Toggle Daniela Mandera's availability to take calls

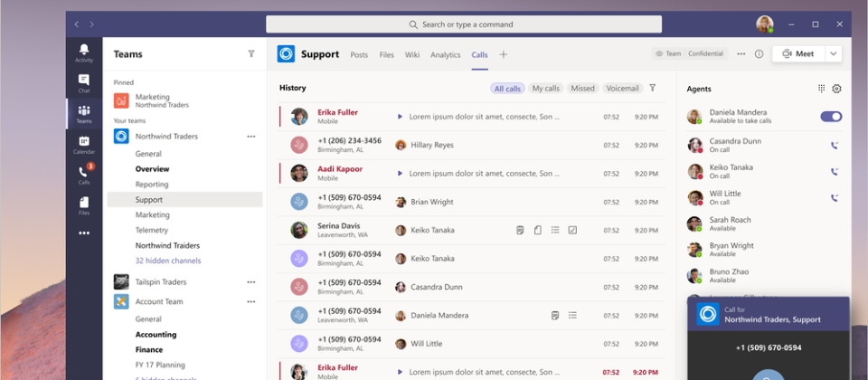(x=831, y=117)
